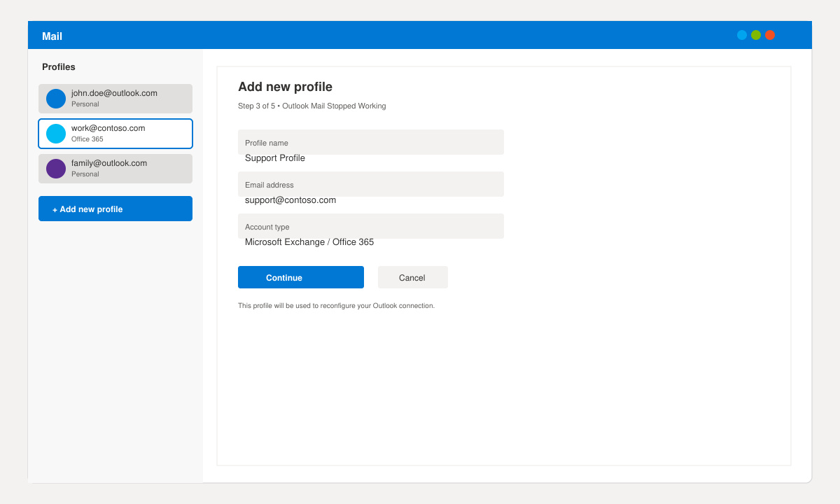This screenshot has height=504, width=840.
Task: Click 'Microsoft Exchange / Office 365' value
Action: (309, 242)
